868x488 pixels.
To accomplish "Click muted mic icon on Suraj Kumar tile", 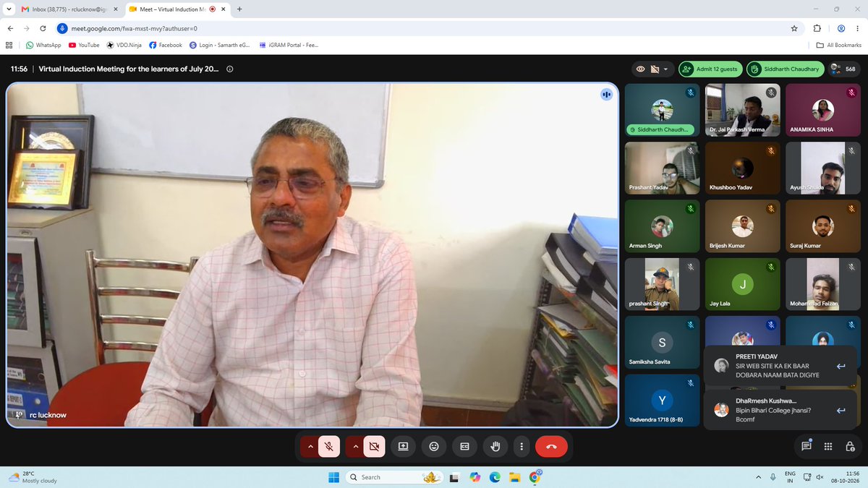I will point(851,209).
